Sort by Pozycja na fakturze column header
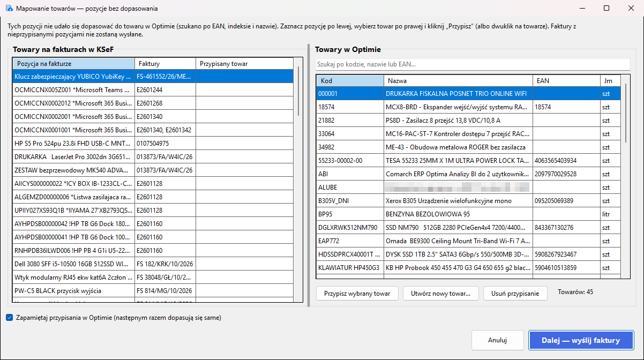The height and width of the screenshot is (360, 644). [73, 64]
